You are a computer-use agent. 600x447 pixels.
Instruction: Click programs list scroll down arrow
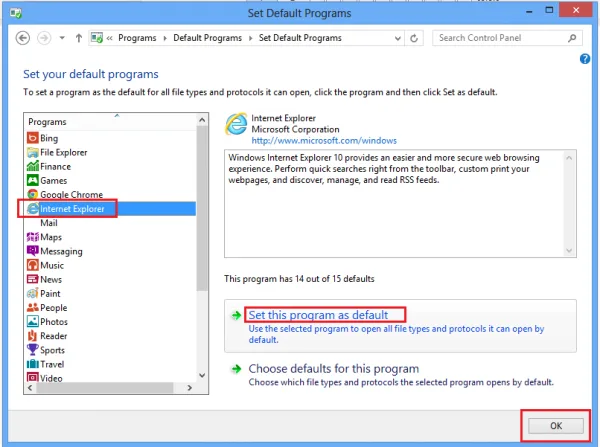202,375
